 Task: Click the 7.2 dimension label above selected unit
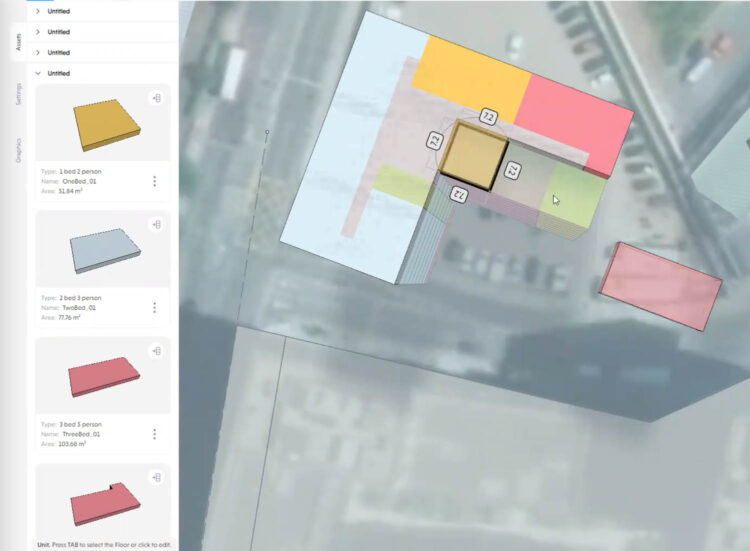point(488,116)
